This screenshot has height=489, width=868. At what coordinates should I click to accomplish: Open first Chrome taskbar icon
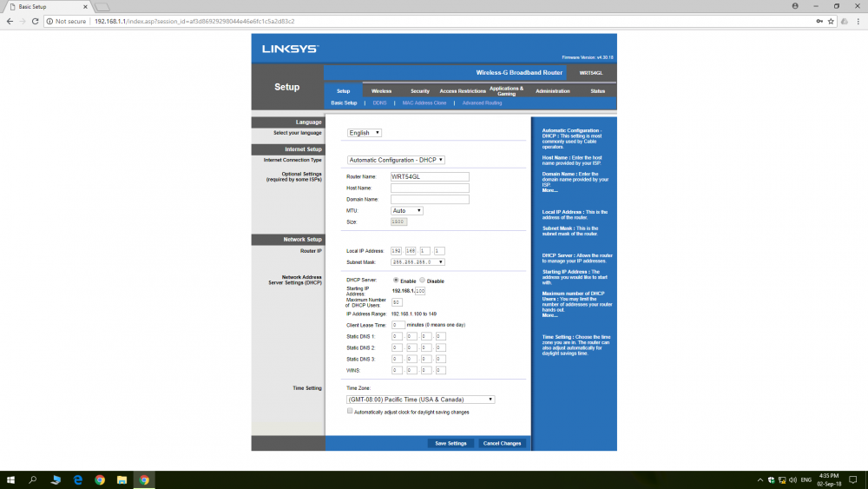click(x=100, y=479)
